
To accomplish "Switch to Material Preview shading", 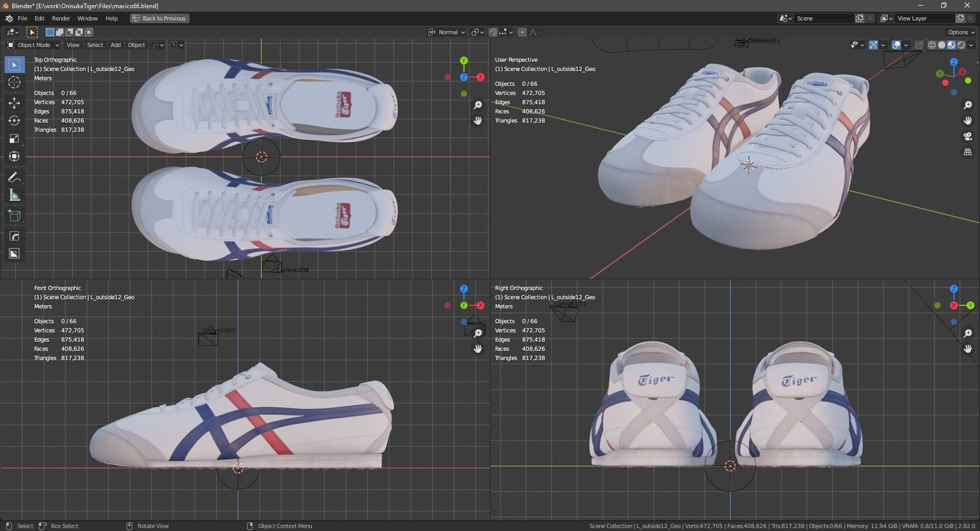I will (951, 45).
